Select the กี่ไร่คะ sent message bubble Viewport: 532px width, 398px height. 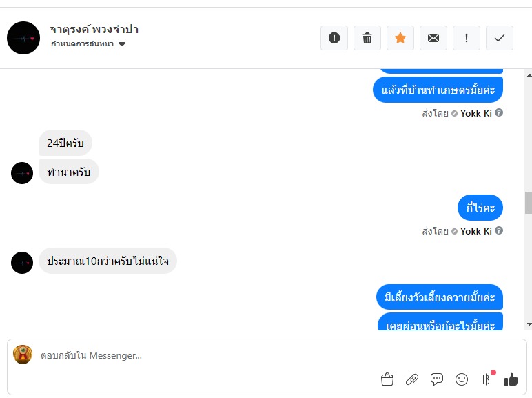click(x=480, y=208)
